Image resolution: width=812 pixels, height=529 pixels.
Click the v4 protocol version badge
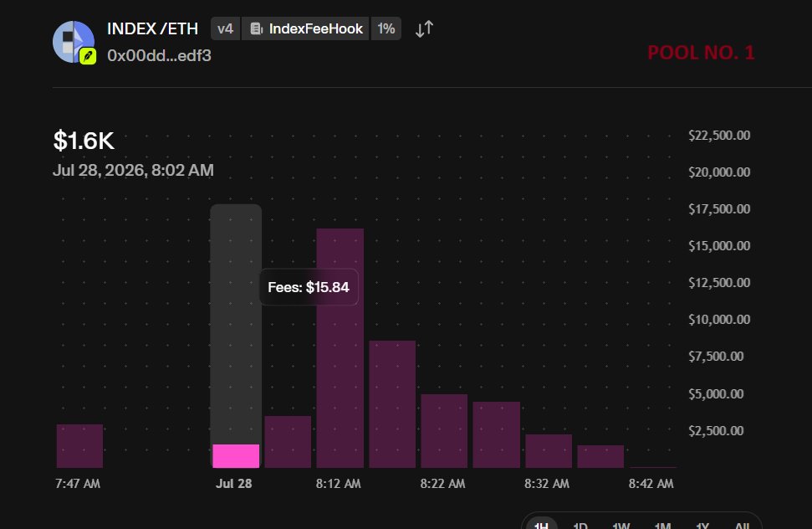click(225, 28)
